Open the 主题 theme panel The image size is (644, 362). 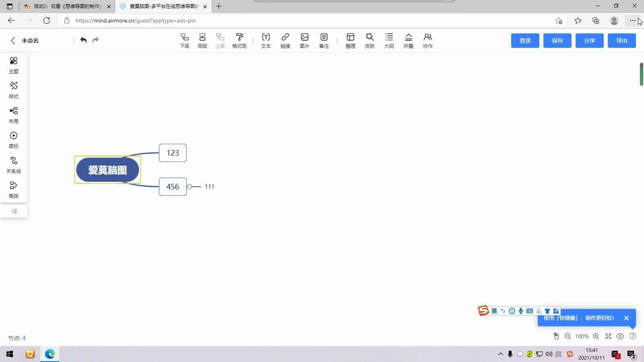pos(14,65)
